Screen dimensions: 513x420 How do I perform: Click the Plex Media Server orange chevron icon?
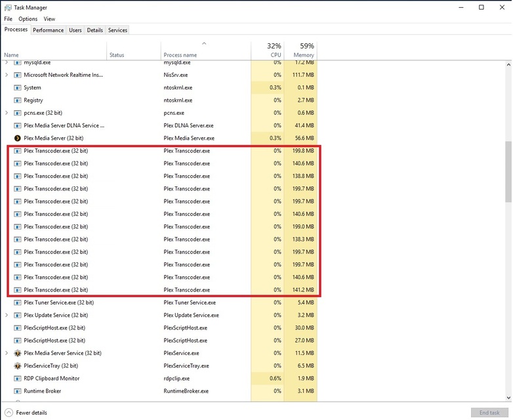coord(17,138)
